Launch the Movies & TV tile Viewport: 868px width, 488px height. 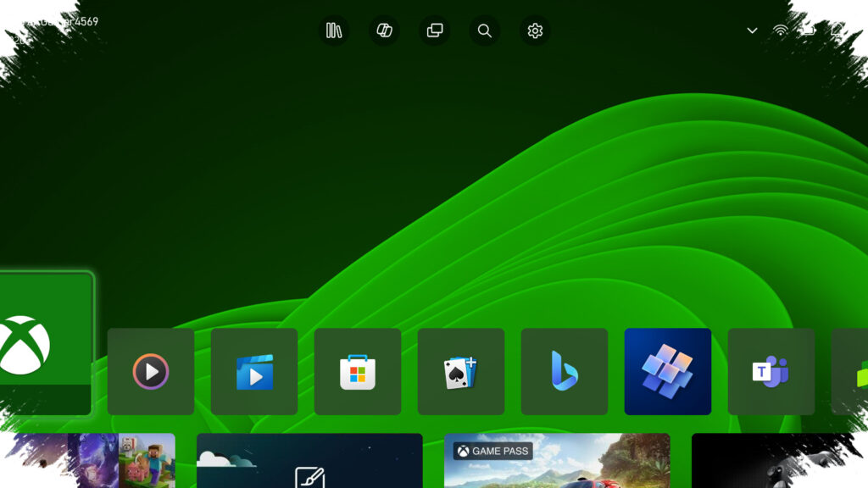point(254,371)
